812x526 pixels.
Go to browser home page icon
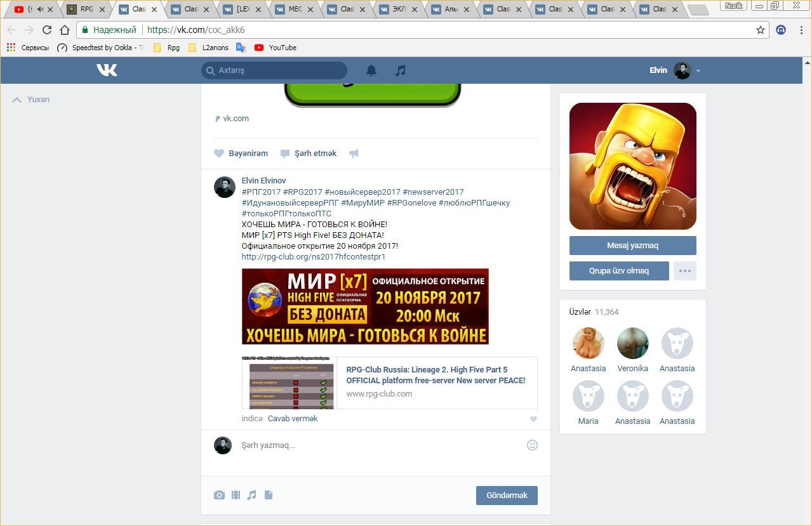(x=64, y=30)
